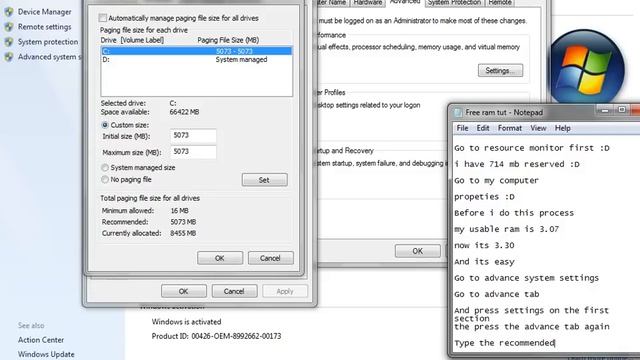Switch to the Remote tab
This screenshot has height=360, width=640.
coord(500,3)
